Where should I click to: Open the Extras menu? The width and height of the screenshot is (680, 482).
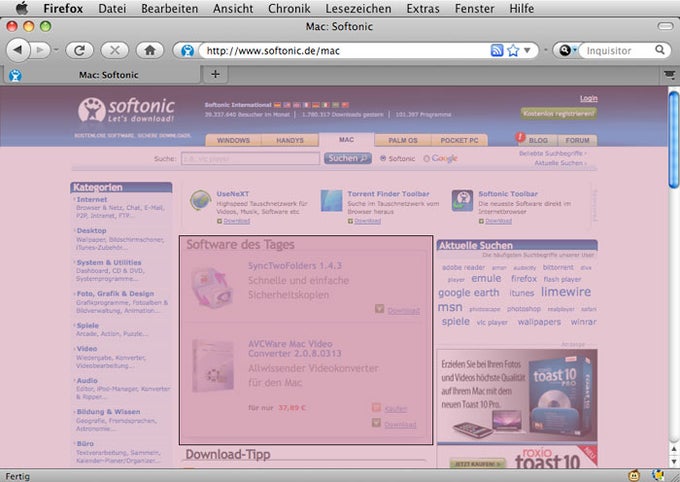423,8
